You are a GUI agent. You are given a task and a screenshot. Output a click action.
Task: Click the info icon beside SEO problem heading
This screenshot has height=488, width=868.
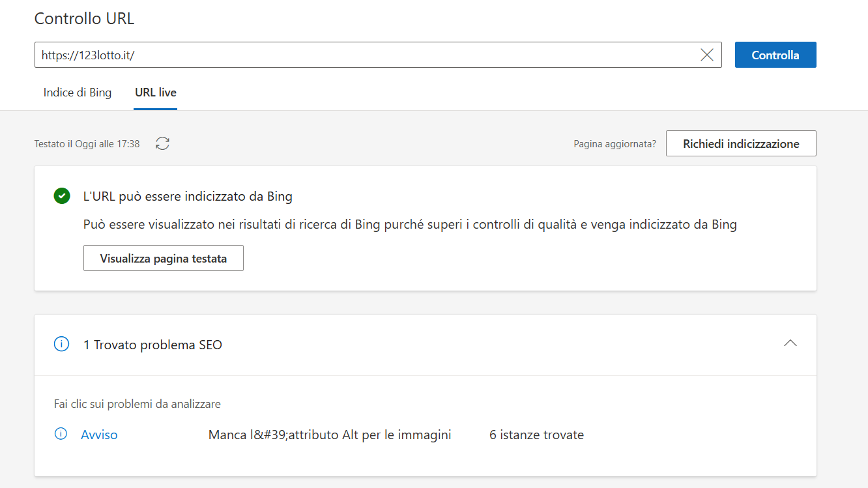click(61, 345)
